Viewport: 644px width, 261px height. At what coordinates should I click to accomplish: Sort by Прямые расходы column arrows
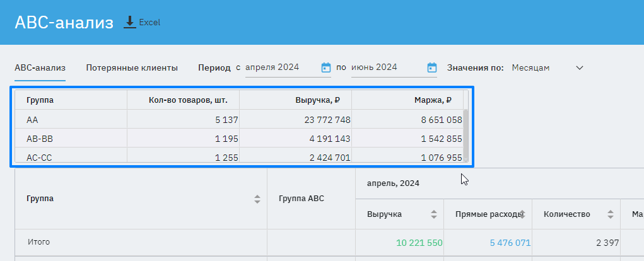[x=523, y=214]
